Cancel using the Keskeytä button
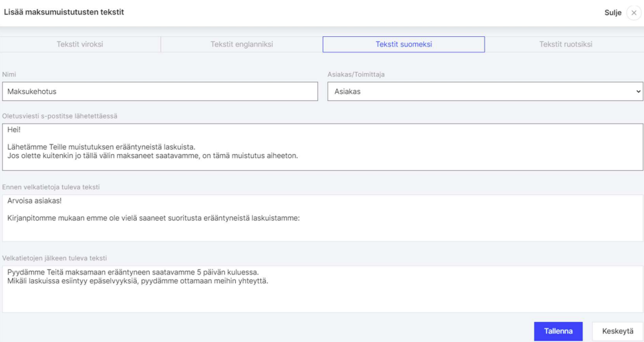 click(617, 331)
